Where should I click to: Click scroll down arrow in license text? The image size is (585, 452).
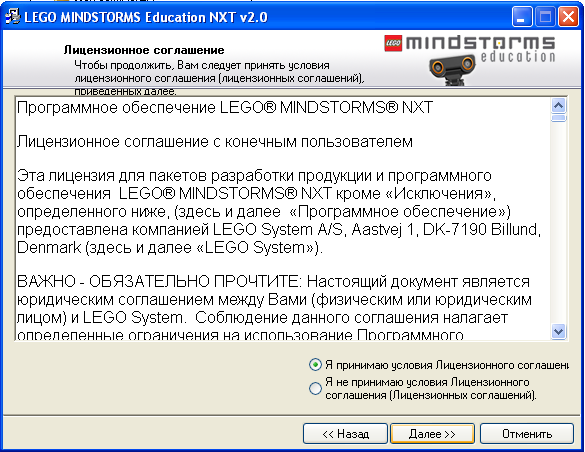pos(559,331)
